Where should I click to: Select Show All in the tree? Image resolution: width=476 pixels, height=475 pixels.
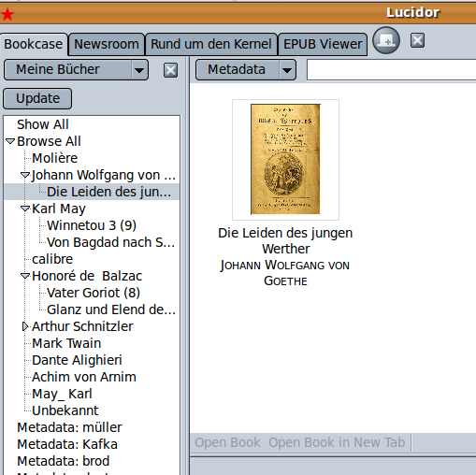click(43, 124)
